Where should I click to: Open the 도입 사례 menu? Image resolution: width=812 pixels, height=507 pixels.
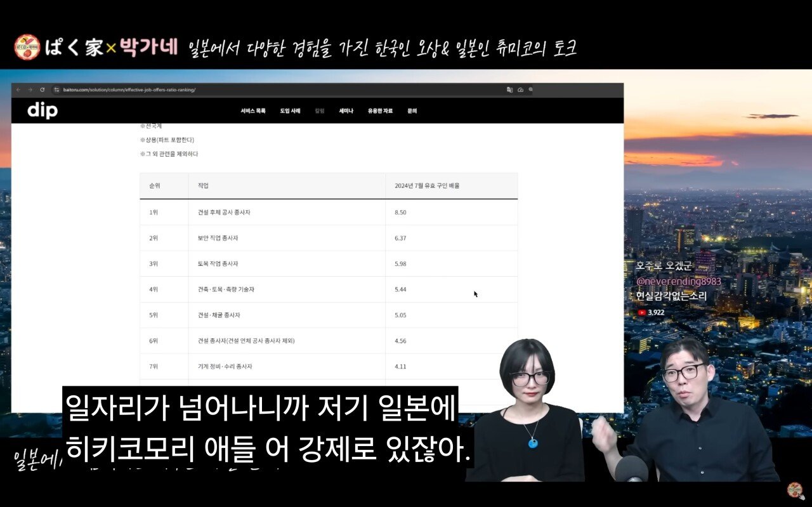(x=290, y=111)
